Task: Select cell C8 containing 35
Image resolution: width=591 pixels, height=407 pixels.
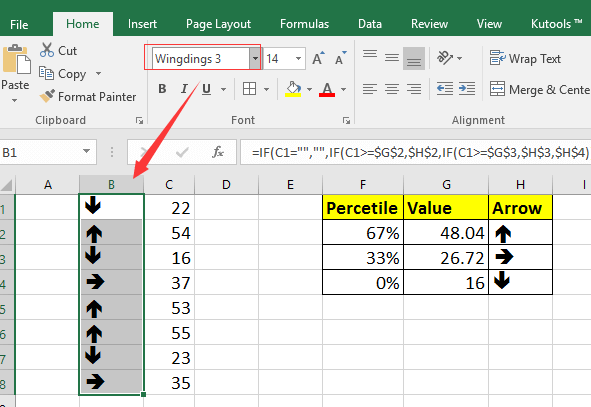Action: [x=169, y=383]
